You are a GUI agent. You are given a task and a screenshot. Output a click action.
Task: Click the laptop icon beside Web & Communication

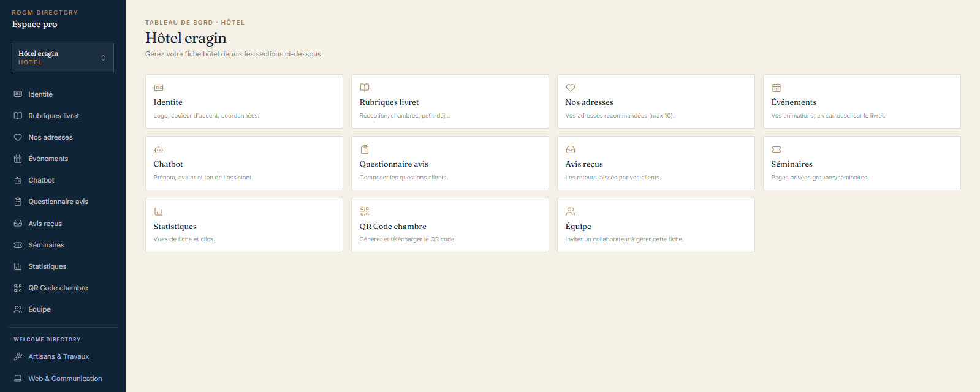18,379
